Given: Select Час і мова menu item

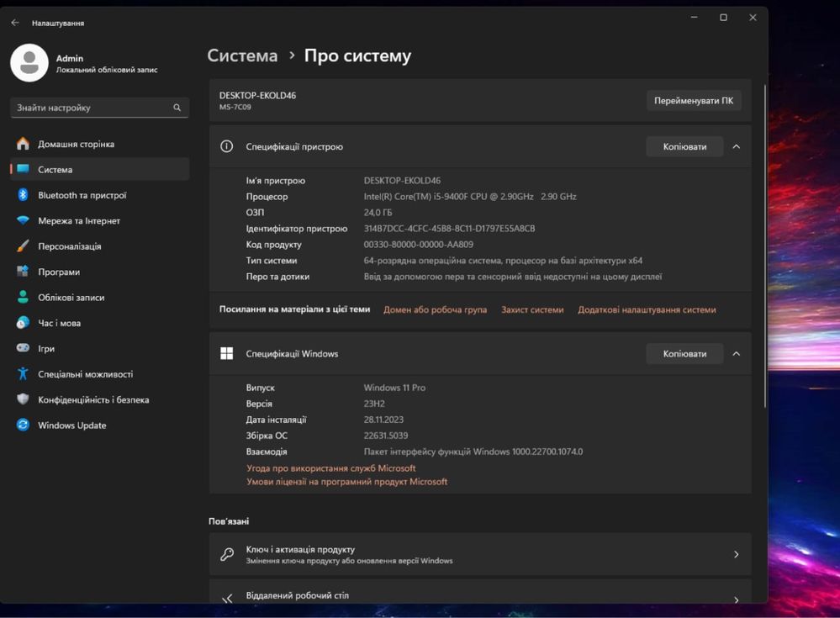Looking at the screenshot, I should click(100, 322).
